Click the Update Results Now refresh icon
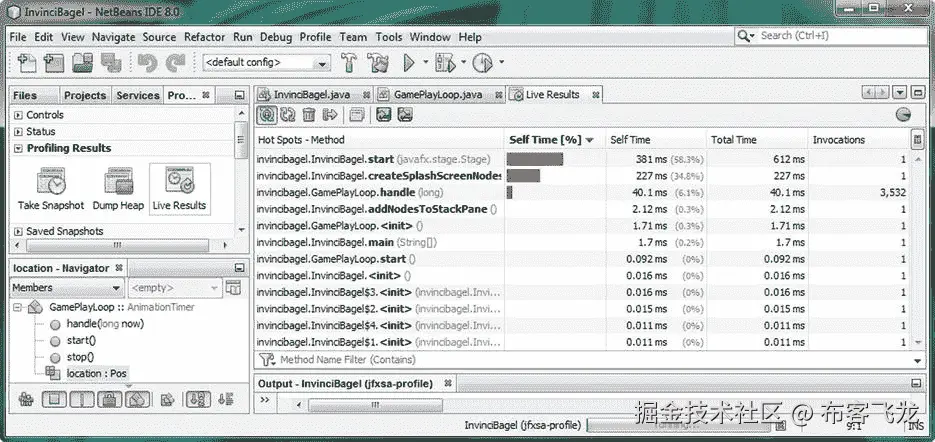 point(288,115)
